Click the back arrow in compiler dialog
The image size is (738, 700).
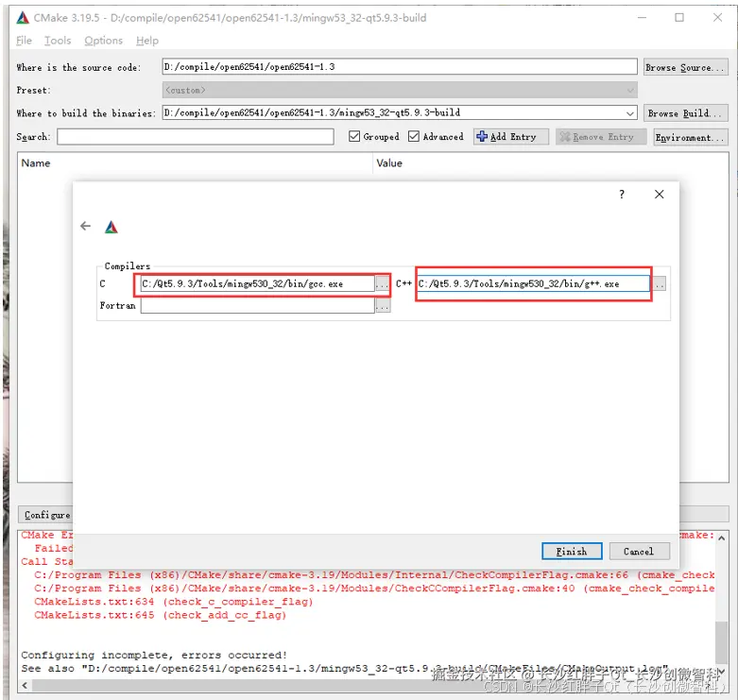click(x=85, y=226)
